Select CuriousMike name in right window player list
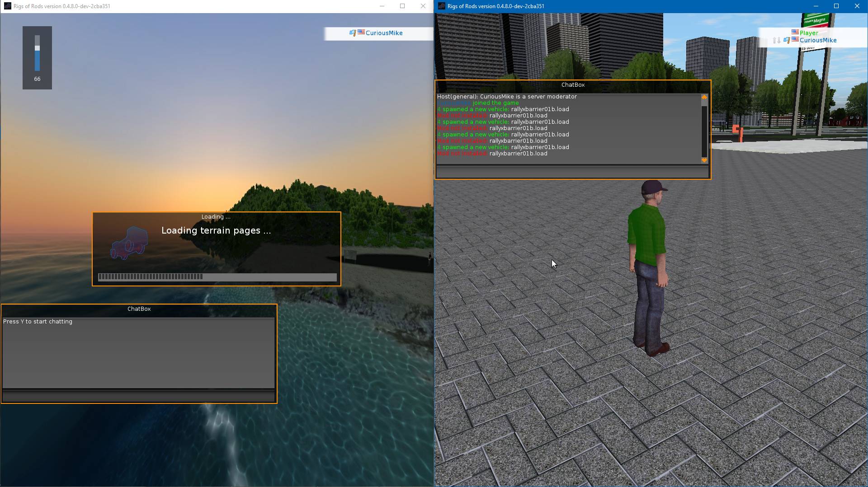Viewport: 868px width, 487px height. tap(818, 40)
